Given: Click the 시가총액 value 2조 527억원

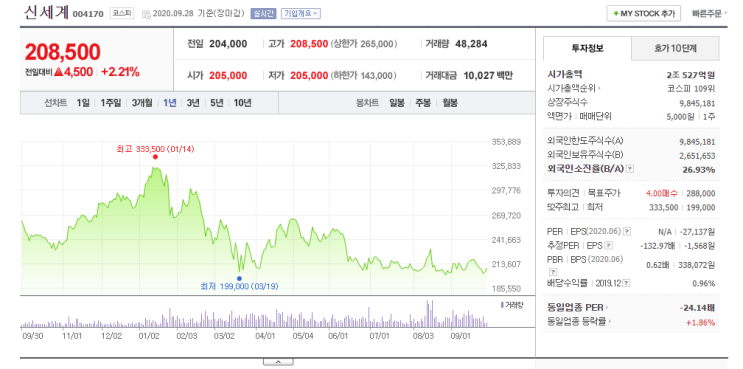Looking at the screenshot, I should point(690,74).
